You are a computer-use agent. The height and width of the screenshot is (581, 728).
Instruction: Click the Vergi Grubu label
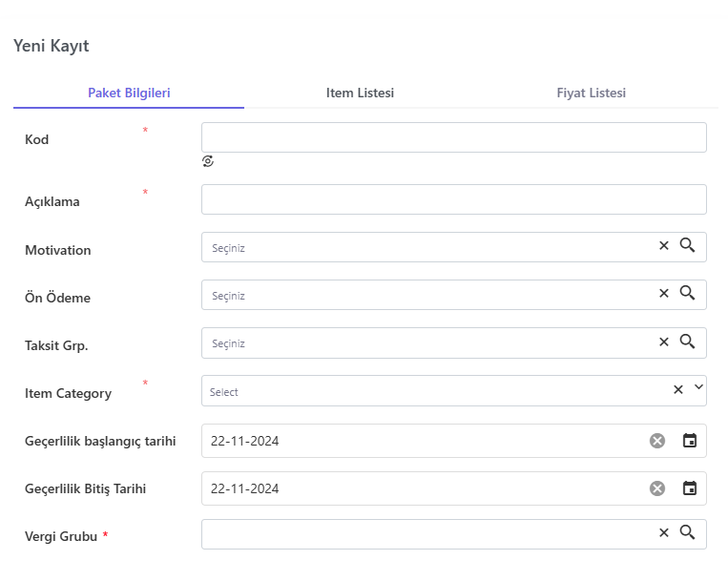tap(61, 536)
